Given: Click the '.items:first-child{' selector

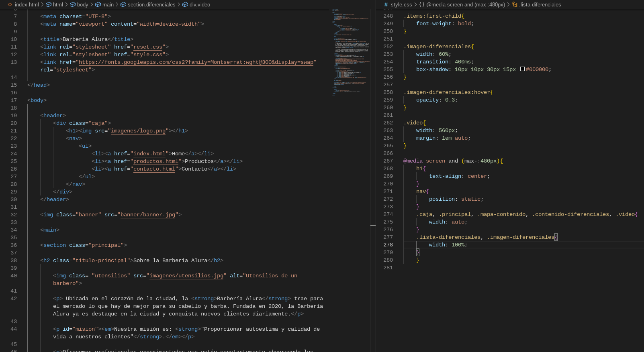Looking at the screenshot, I should tap(434, 16).
